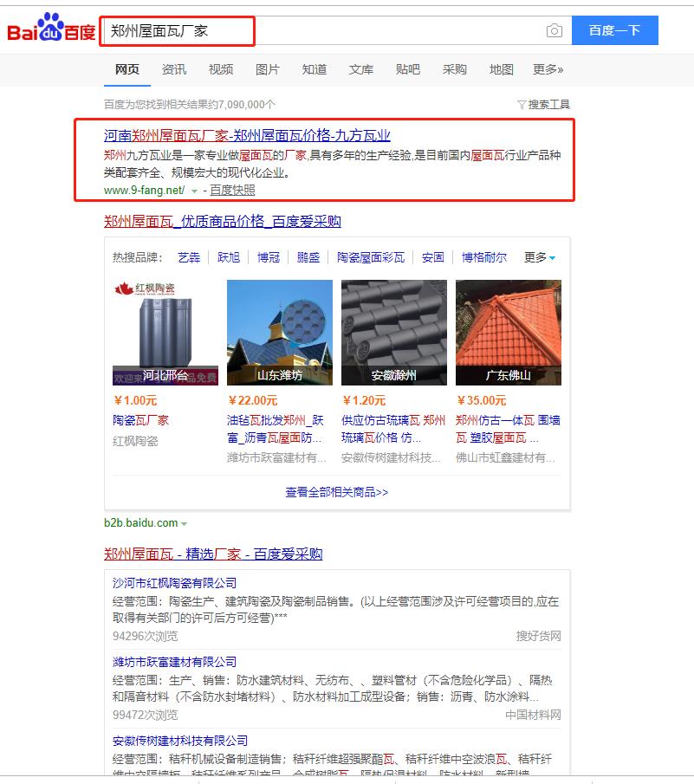694x784 pixels.
Task: Click the b2b.baidu.com URL
Action: point(140,523)
